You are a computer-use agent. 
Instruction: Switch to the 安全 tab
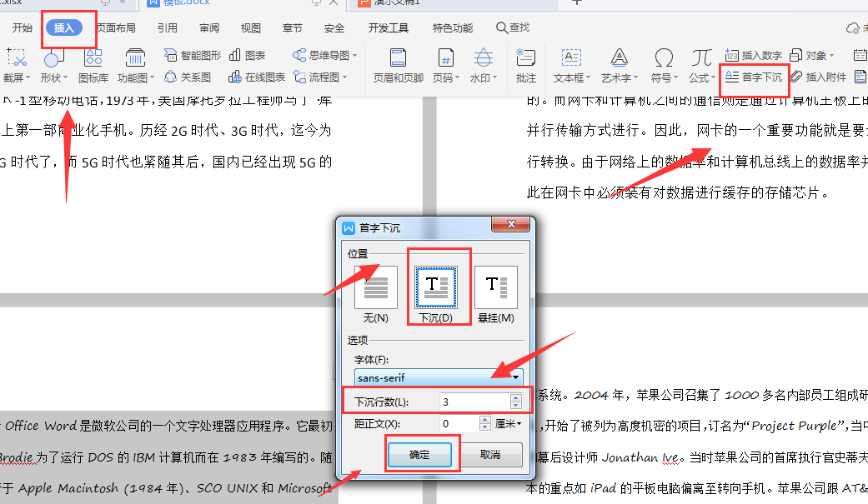click(334, 27)
